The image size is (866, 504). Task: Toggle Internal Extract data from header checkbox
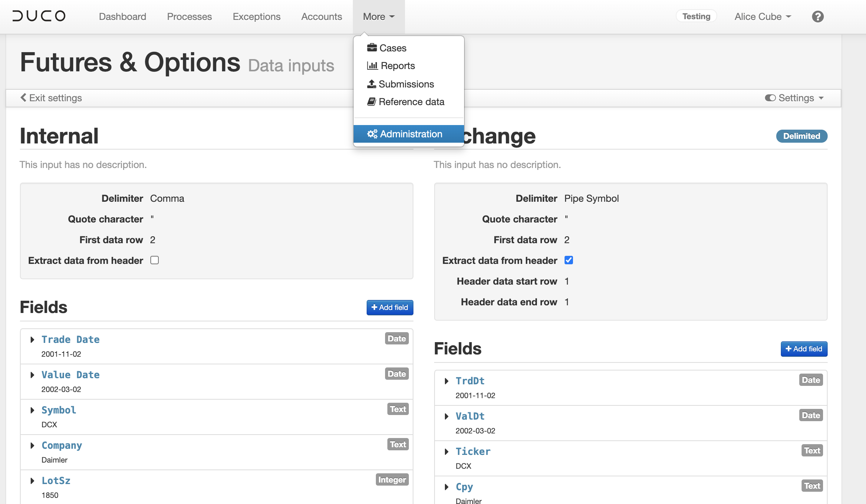coord(155,260)
